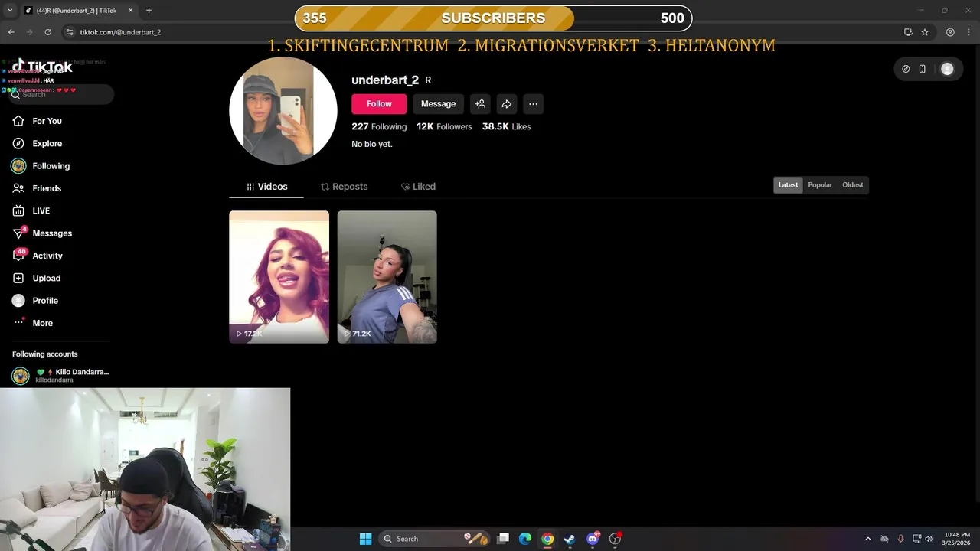Sort videos by Latest

point(788,185)
